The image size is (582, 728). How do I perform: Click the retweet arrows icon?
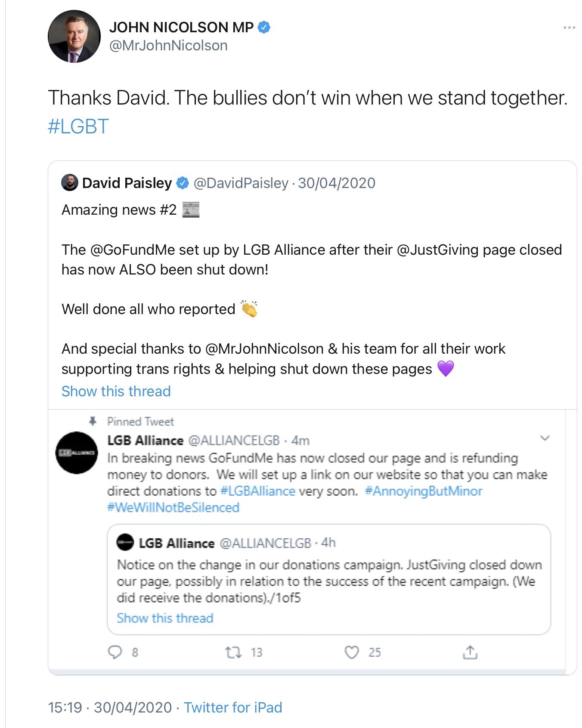233,652
